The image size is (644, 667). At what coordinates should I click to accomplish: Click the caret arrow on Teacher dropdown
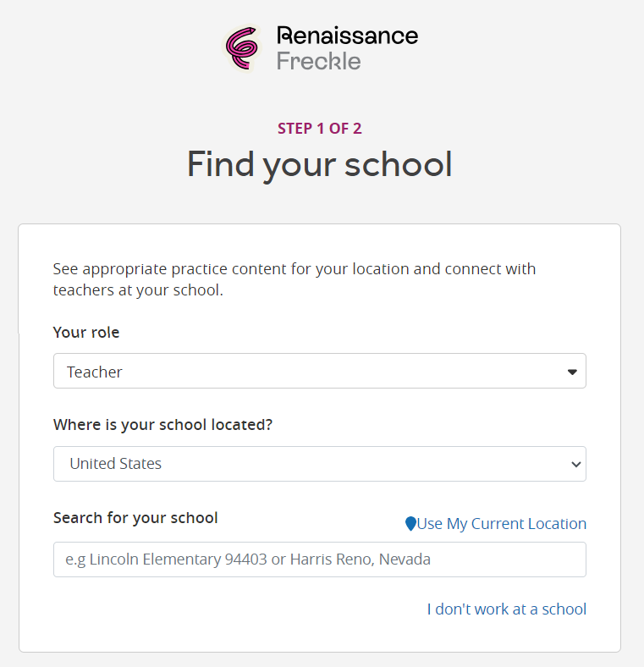point(572,372)
